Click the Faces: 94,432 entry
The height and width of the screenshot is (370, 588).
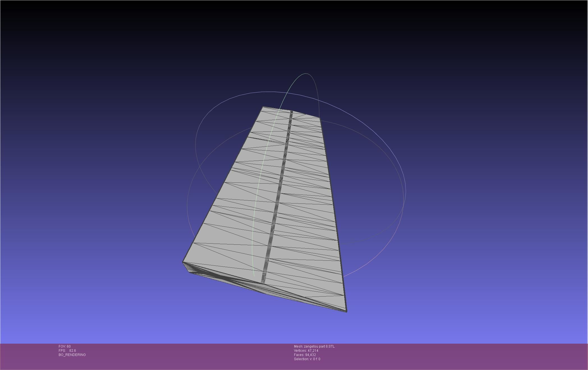pyautogui.click(x=305, y=355)
